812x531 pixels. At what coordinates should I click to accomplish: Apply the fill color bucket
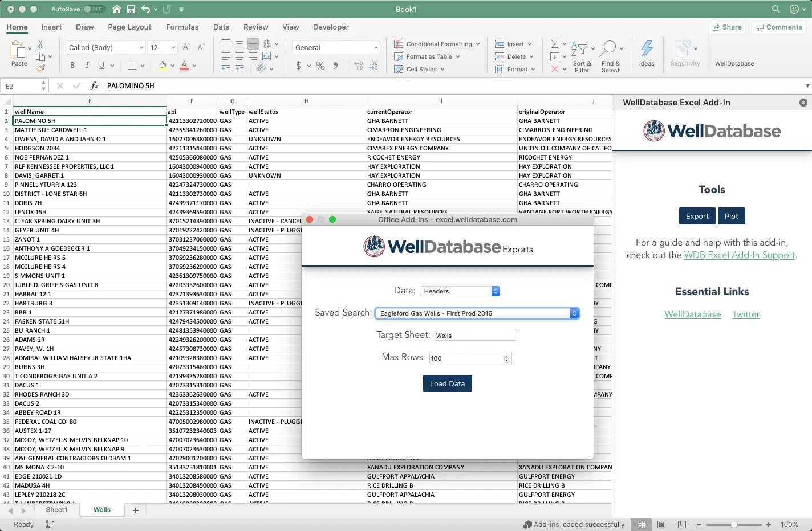163,66
